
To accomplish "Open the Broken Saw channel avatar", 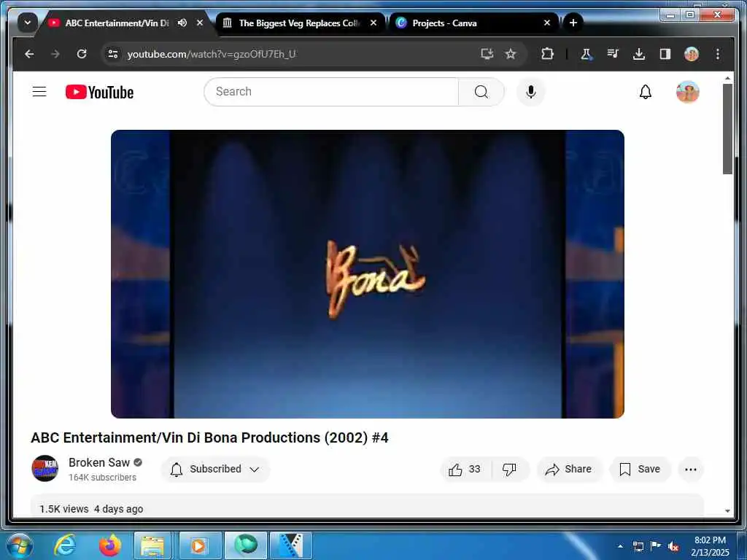I will point(44,469).
